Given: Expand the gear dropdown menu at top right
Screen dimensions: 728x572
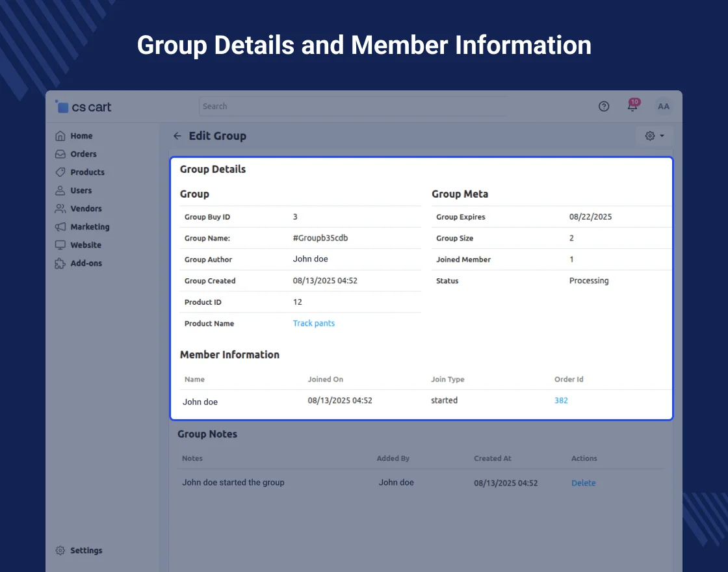Looking at the screenshot, I should [654, 136].
